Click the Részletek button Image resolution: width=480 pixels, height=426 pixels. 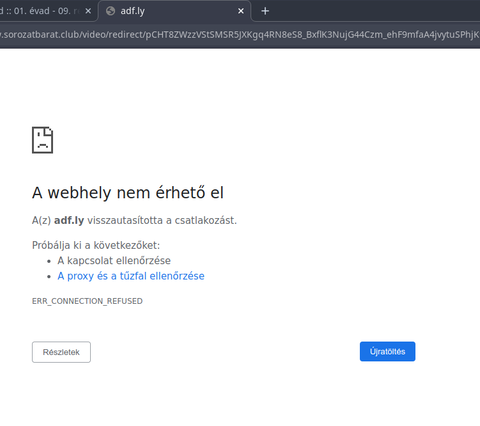tap(61, 352)
